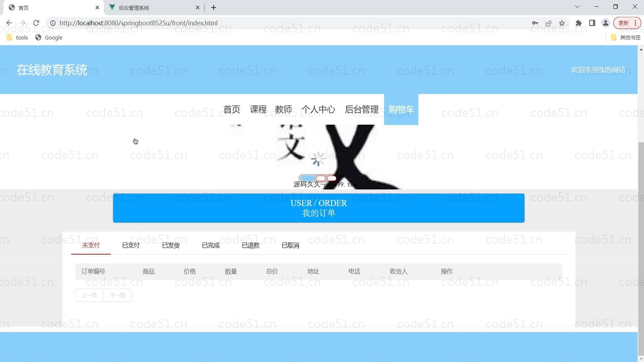Click the 电话 column header
The height and width of the screenshot is (362, 644).
coord(355,271)
